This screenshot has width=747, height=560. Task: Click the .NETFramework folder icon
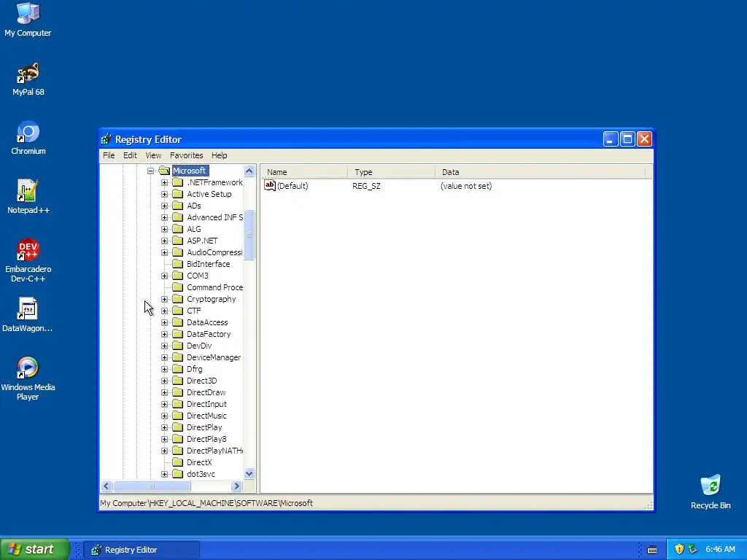coord(178,182)
